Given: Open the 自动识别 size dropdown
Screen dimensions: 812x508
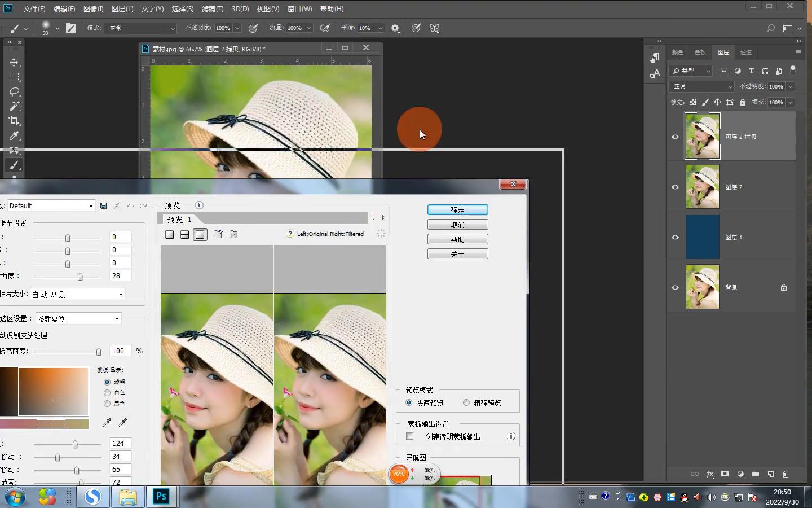Looking at the screenshot, I should click(x=78, y=294).
